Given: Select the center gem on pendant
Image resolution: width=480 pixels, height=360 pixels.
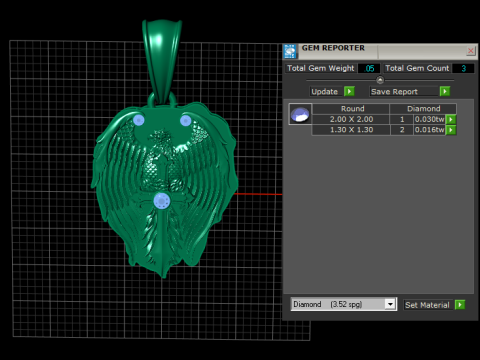Looking at the screenshot, I should 162,201.
